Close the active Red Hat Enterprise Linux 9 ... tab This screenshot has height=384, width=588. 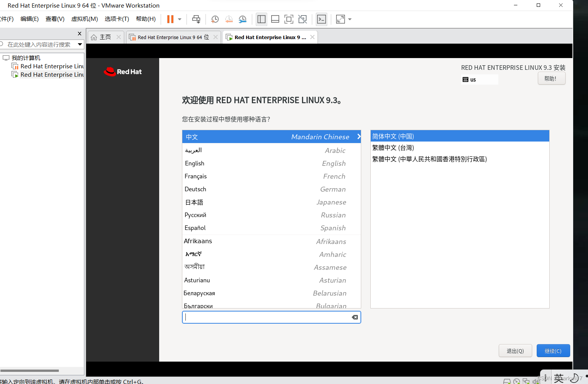tap(312, 37)
